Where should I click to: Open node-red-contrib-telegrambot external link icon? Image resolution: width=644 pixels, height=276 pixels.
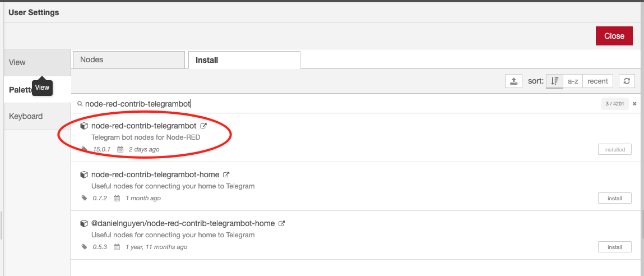point(203,126)
